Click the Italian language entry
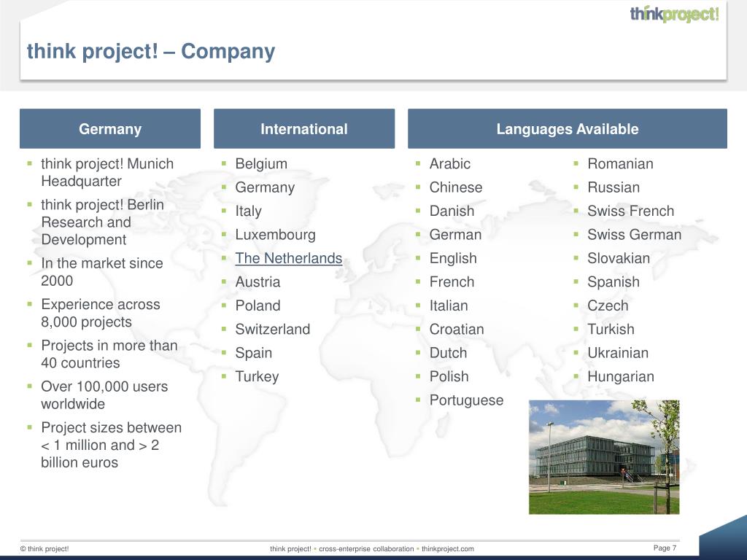The width and height of the screenshot is (747, 560). point(449,306)
